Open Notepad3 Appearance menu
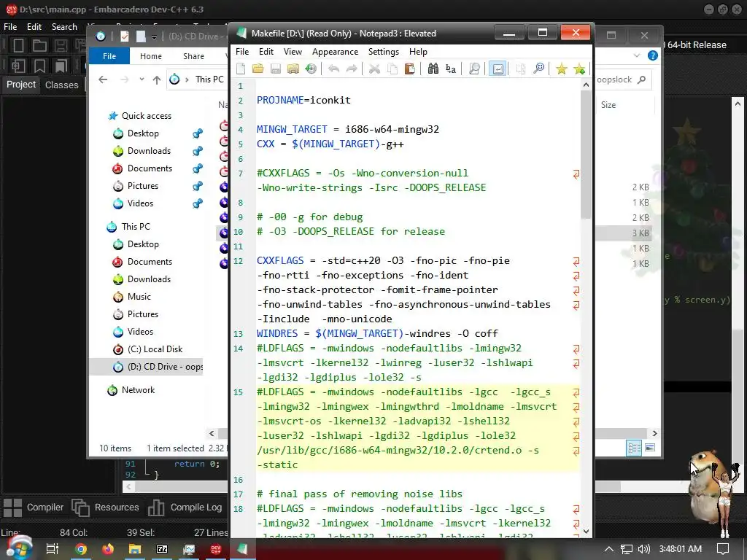Viewport: 747px width, 560px height. pyautogui.click(x=335, y=52)
